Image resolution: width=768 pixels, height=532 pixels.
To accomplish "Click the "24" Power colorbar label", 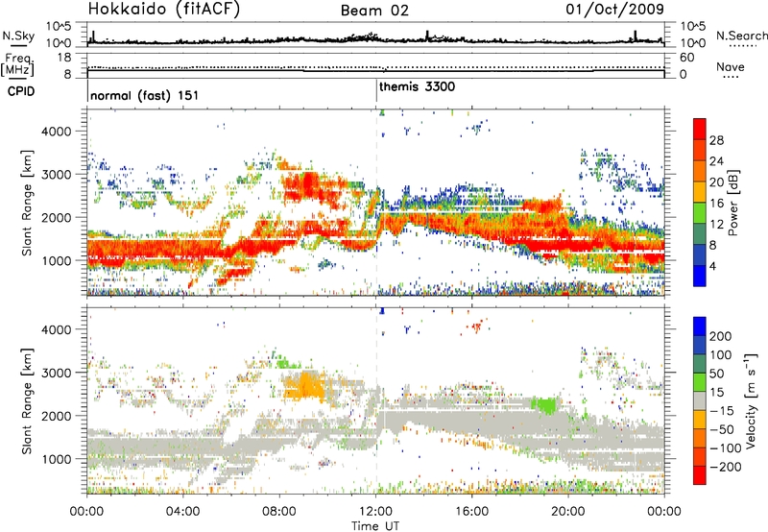I will pyautogui.click(x=716, y=161).
